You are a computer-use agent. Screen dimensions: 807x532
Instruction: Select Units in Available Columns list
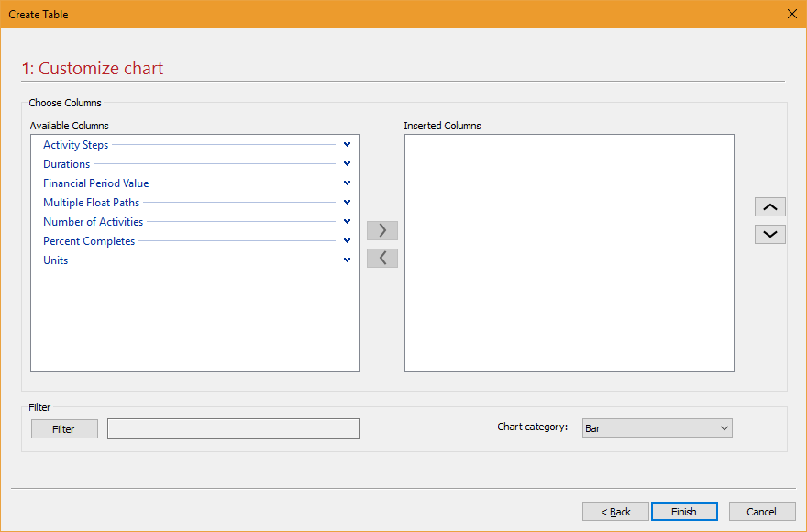click(55, 260)
